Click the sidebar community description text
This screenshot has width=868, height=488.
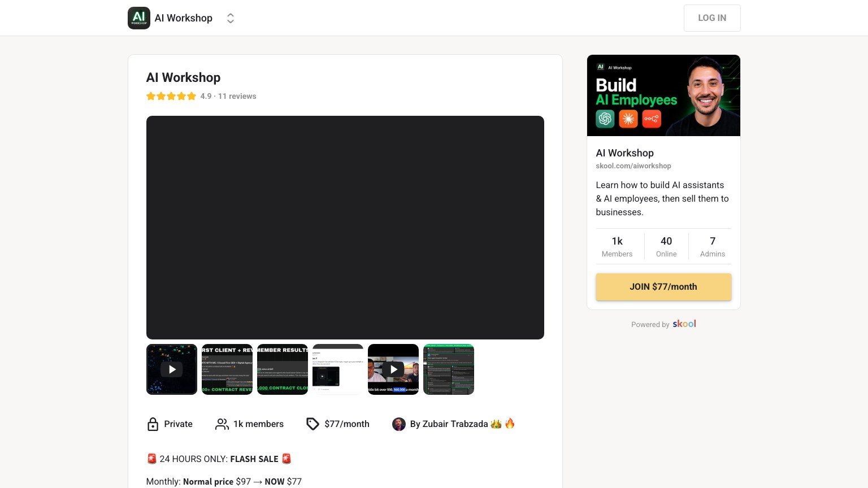click(662, 199)
